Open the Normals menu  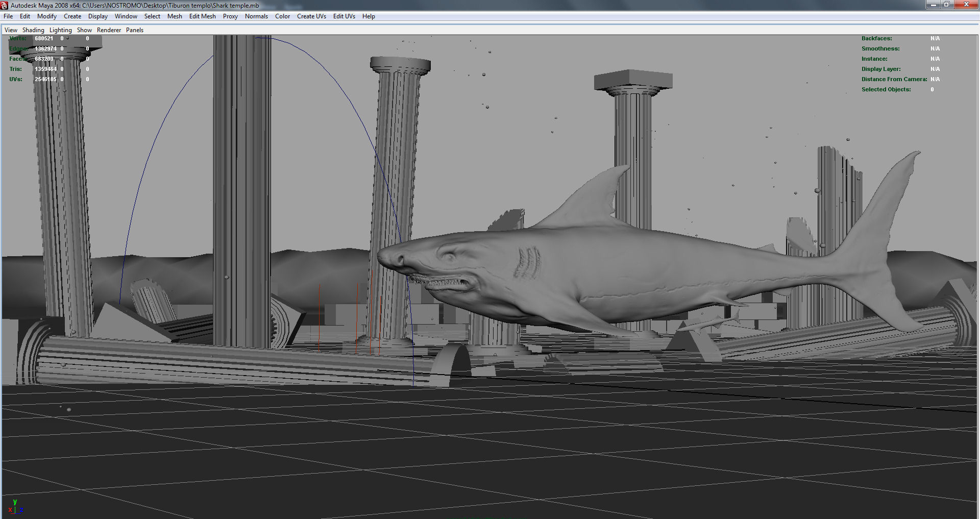click(x=256, y=16)
